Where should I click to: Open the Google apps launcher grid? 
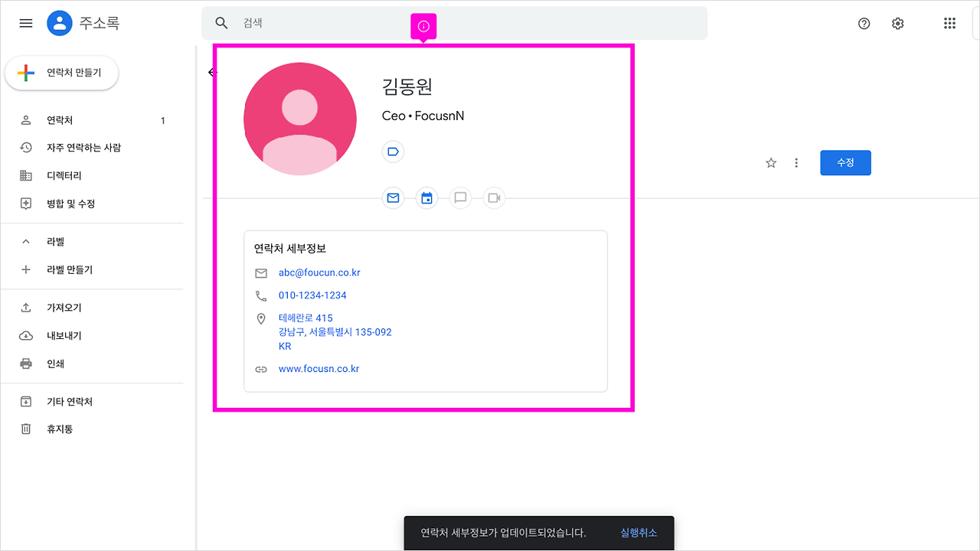pos(949,23)
